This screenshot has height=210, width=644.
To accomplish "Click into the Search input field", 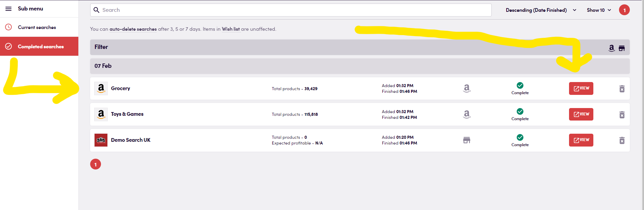I will tap(290, 10).
